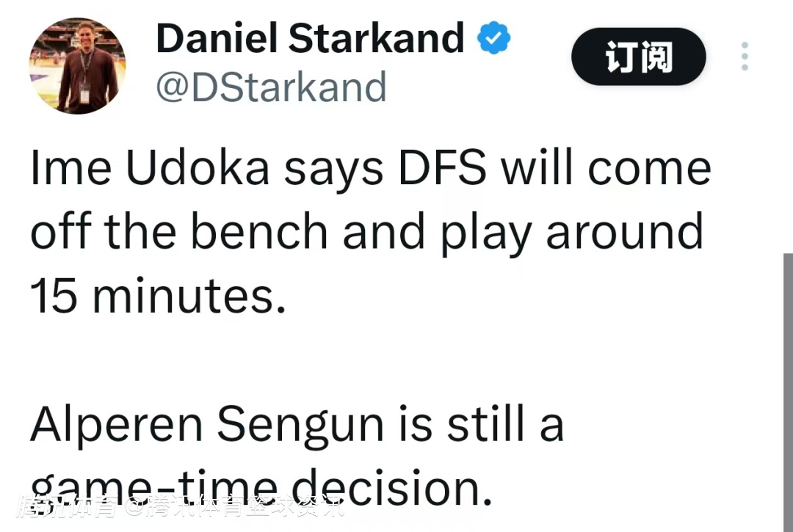The height and width of the screenshot is (532, 793).
Task: Open Daniel Starkand's profile photo
Action: pos(77,67)
